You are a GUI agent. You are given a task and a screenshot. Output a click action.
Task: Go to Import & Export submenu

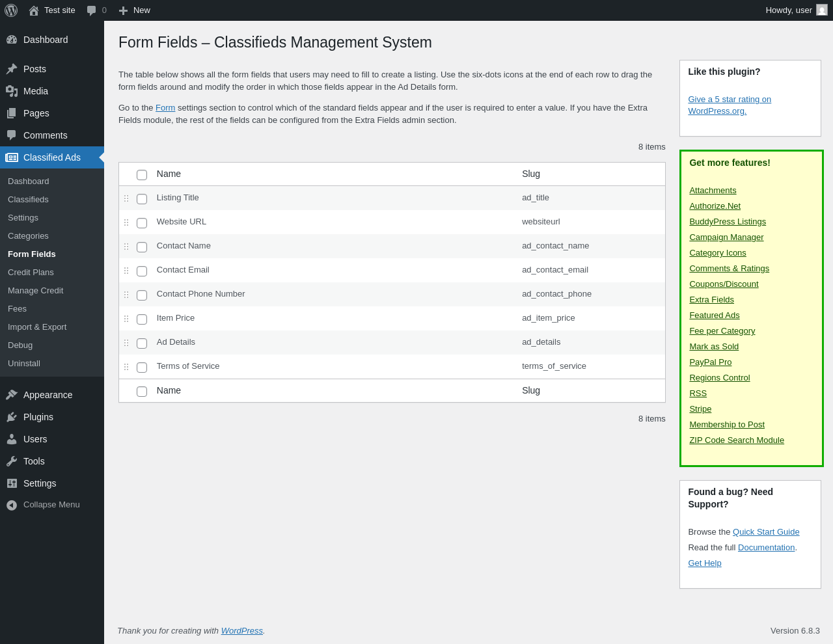click(37, 327)
